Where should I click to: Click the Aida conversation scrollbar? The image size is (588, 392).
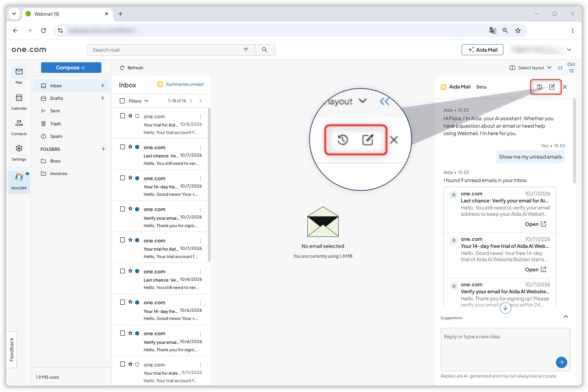click(574, 141)
